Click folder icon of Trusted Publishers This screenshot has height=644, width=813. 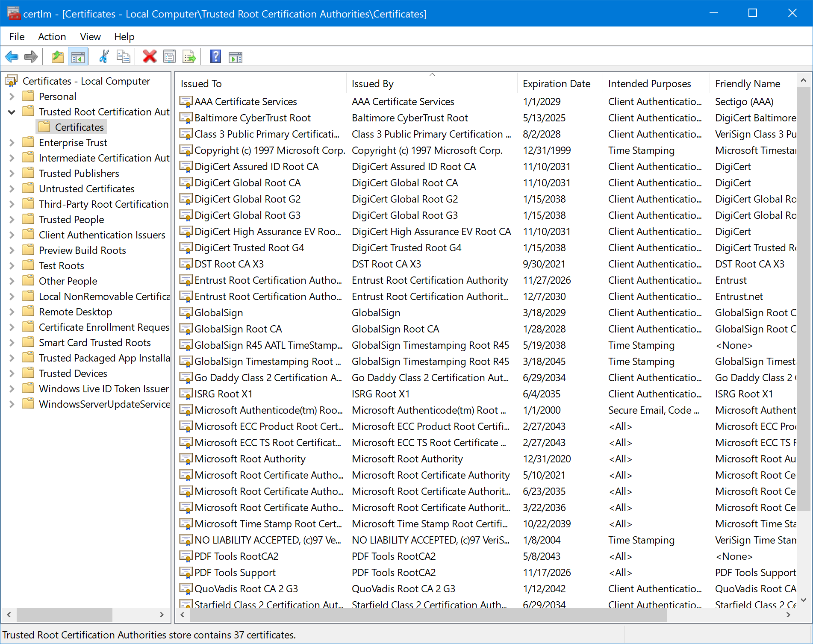click(x=28, y=173)
